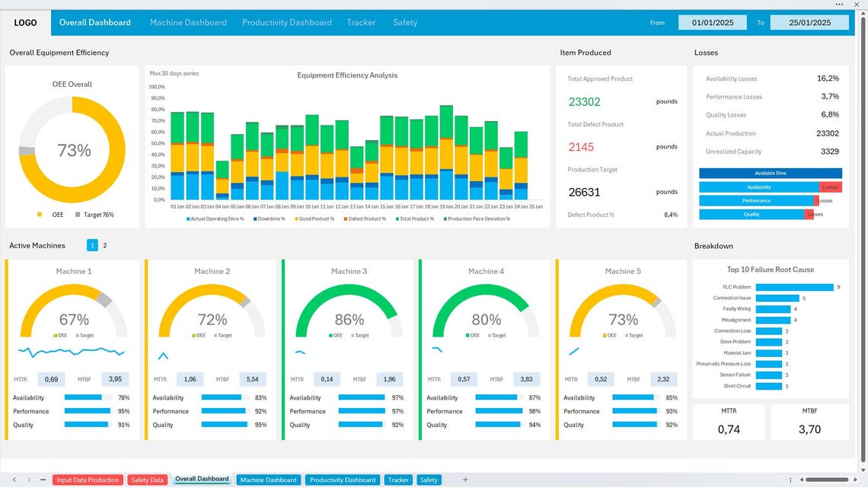Edit the From date field 01/01/2025
Image resolution: width=868 pixels, height=488 pixels.
click(713, 23)
